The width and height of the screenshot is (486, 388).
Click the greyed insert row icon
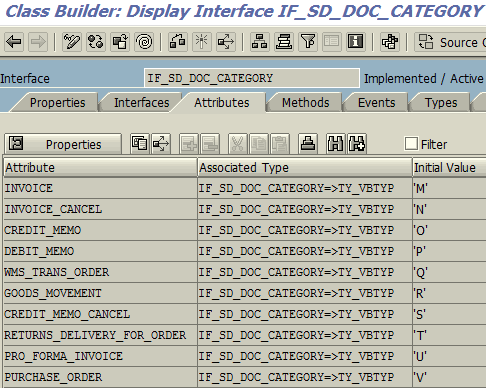coord(189,144)
